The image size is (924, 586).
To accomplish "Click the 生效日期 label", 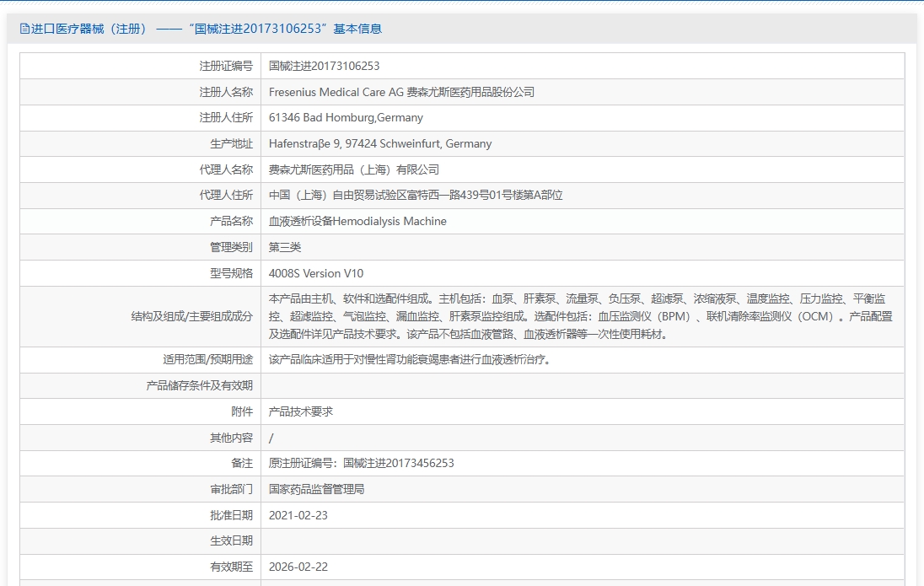I will click(231, 540).
